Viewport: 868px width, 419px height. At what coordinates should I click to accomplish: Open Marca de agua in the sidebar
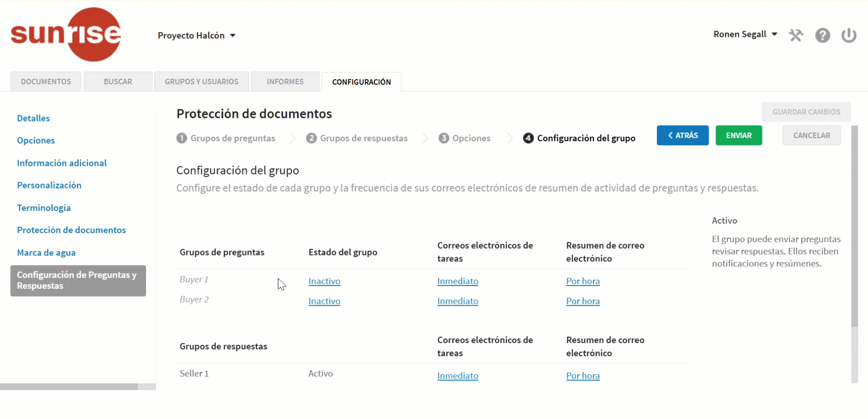point(46,253)
